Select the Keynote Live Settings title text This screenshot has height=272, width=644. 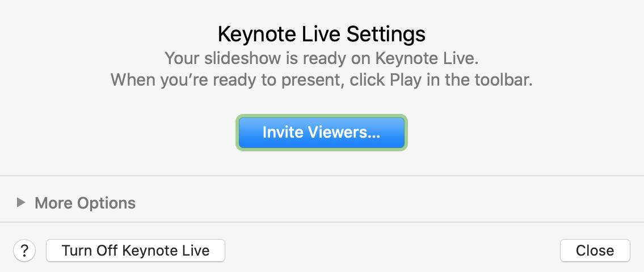[322, 34]
